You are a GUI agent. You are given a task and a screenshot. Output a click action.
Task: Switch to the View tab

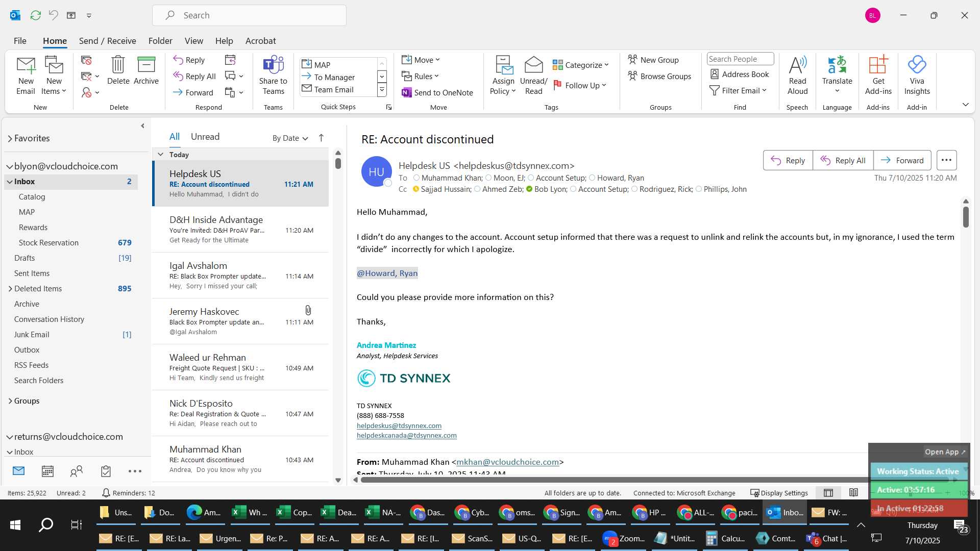[193, 41]
